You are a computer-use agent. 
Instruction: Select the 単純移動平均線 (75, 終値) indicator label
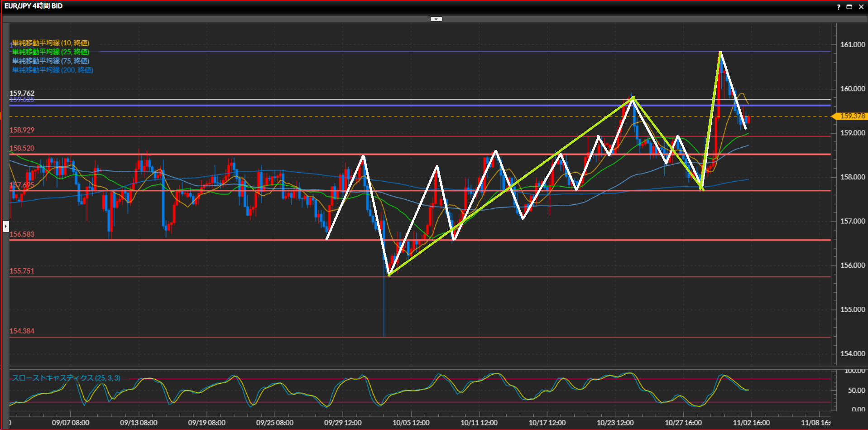pos(51,61)
